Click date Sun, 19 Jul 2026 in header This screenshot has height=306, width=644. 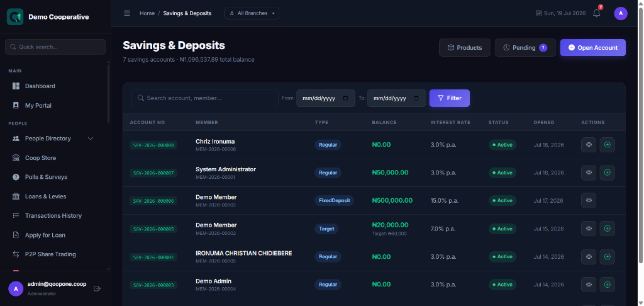[x=560, y=13]
